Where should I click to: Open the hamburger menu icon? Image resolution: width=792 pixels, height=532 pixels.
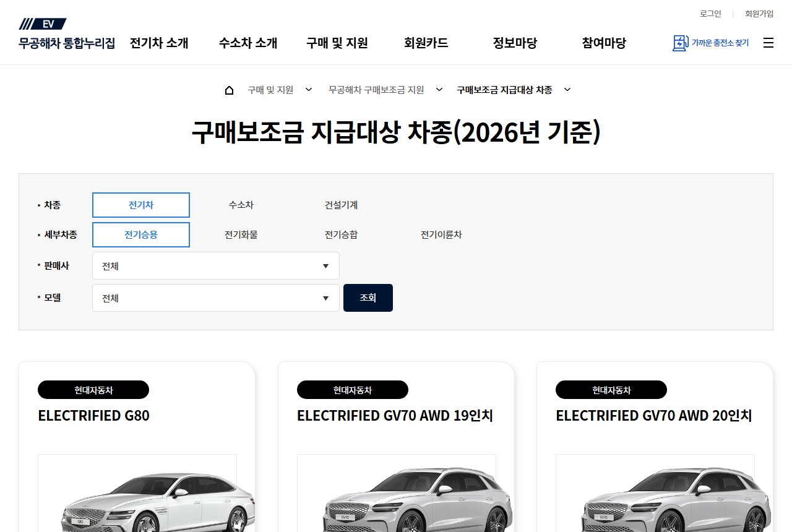(x=768, y=43)
